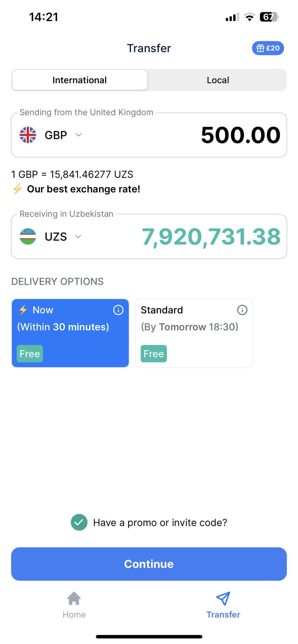Open info for Now delivery option
298x644 pixels.
pos(118,310)
